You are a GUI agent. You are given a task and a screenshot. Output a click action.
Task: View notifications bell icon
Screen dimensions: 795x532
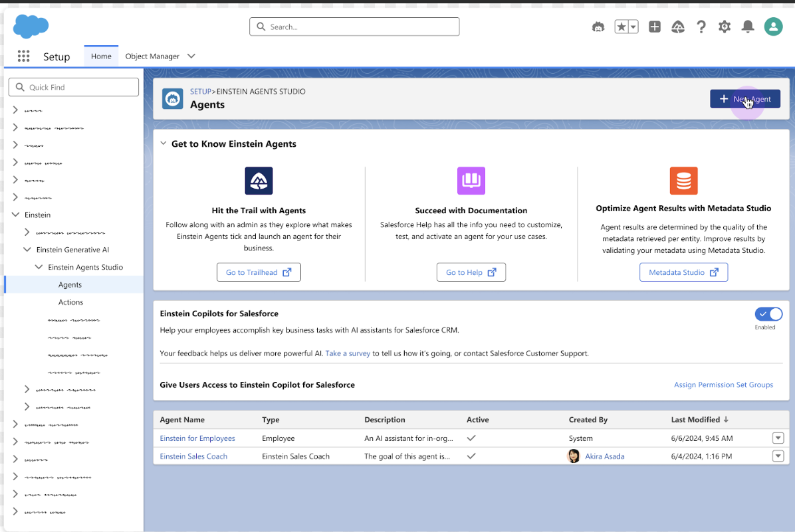coord(748,27)
